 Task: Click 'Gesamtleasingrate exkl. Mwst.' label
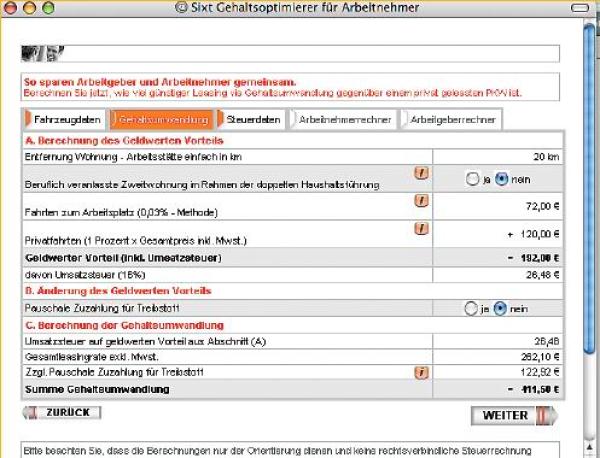pos(91,357)
